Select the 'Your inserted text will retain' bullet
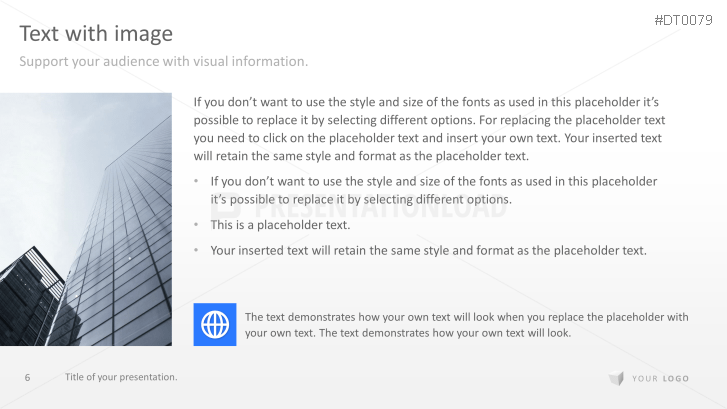 [428, 250]
